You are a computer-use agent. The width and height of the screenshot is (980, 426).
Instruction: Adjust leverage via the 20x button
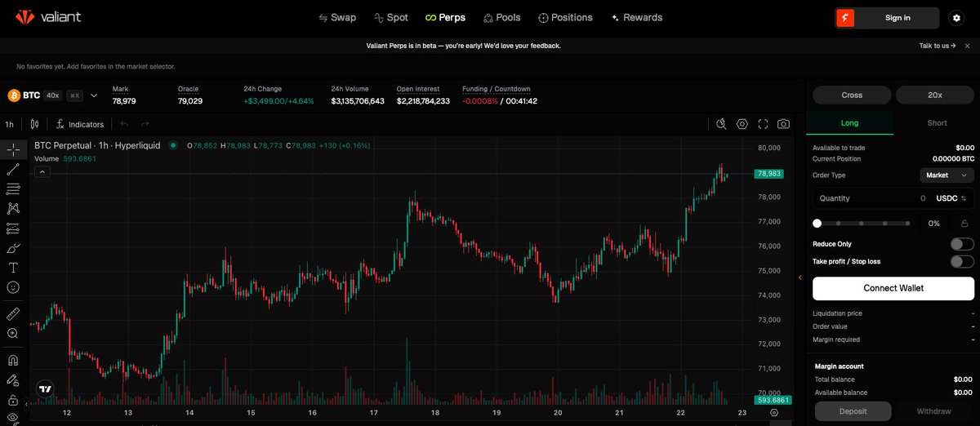click(935, 95)
